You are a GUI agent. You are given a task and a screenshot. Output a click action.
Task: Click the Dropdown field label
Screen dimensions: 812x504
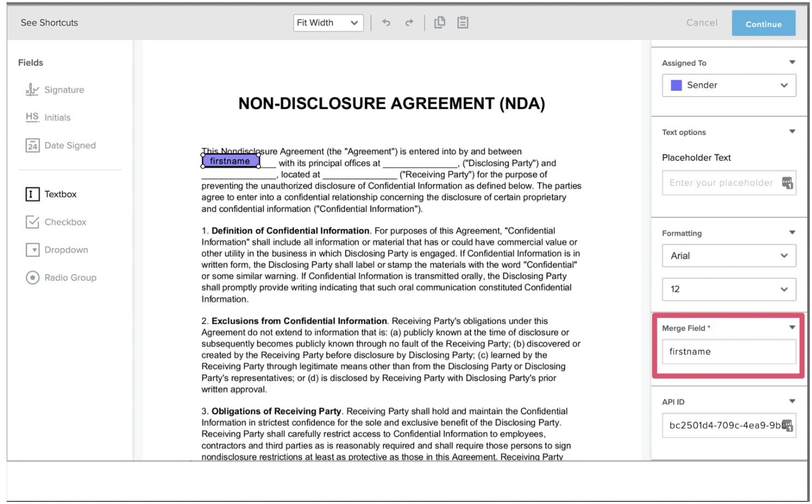point(66,250)
